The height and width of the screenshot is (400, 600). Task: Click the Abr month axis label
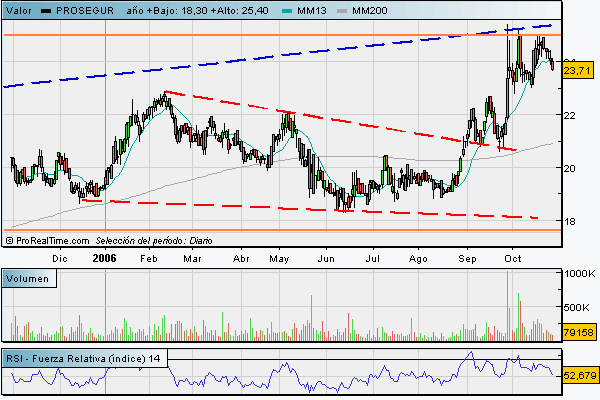(x=241, y=259)
